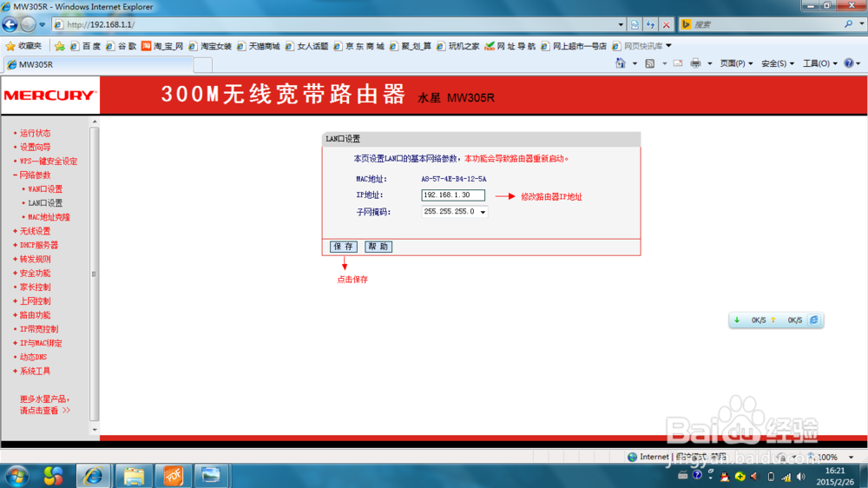
Task: Open the search provider dropdown arrow
Action: click(x=861, y=24)
